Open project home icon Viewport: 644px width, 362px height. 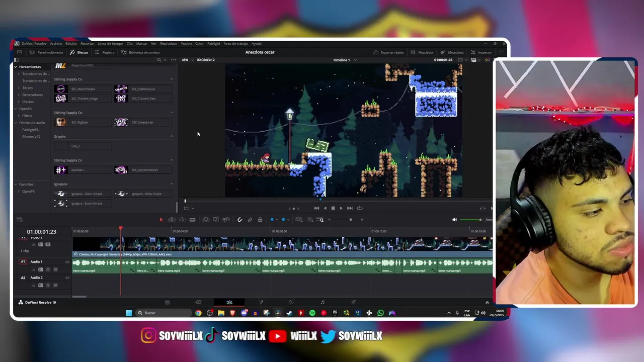click(x=487, y=302)
